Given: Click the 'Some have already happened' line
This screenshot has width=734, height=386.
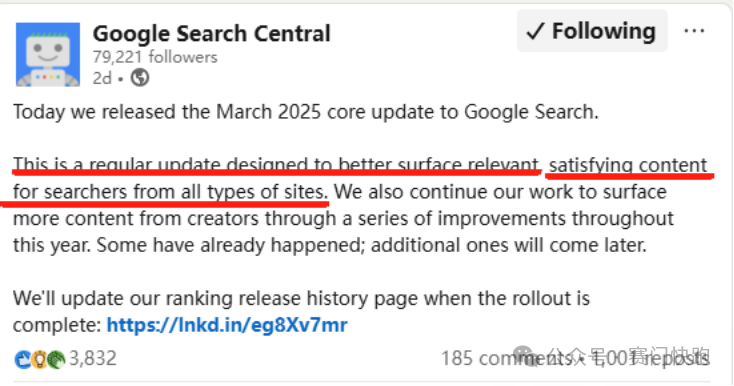Looking at the screenshot, I should [231, 245].
